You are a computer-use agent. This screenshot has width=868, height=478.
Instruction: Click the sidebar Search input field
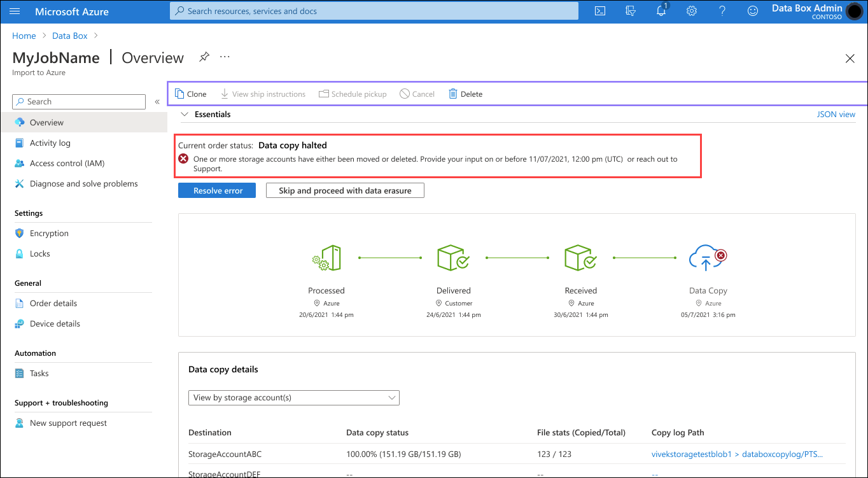click(78, 101)
